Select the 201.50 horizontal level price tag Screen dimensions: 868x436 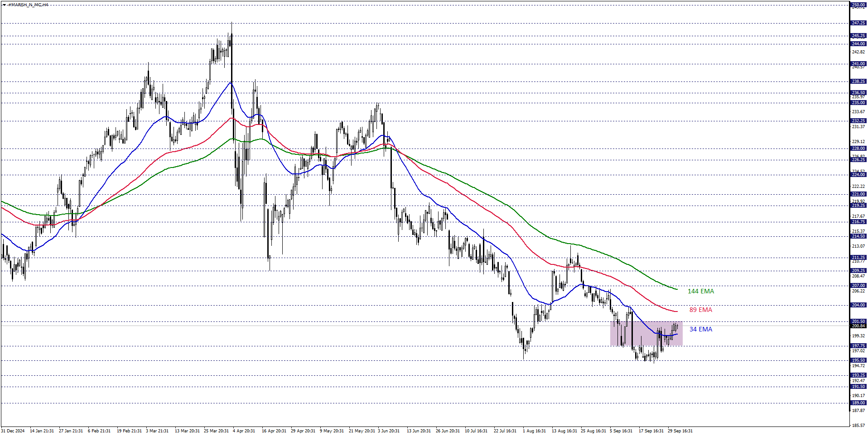858,321
